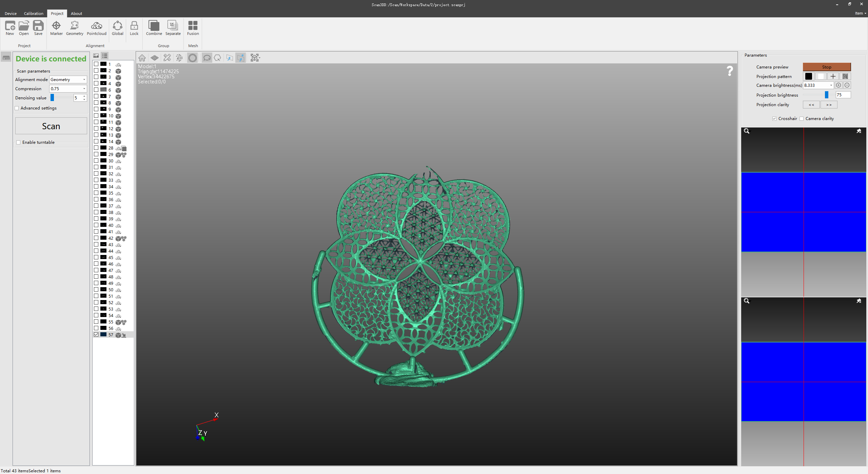The image size is (868, 474).
Task: Toggle the grid plane icon in viewport toolbar
Action: point(155,58)
